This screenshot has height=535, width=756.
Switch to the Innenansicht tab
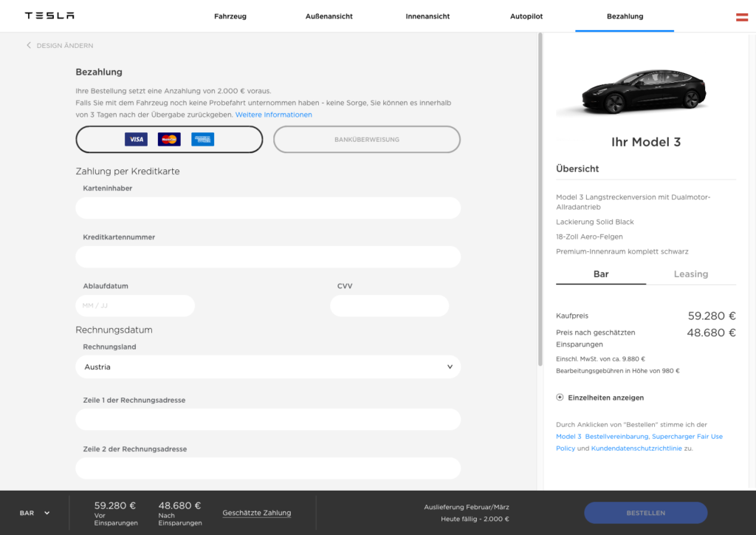pos(427,16)
